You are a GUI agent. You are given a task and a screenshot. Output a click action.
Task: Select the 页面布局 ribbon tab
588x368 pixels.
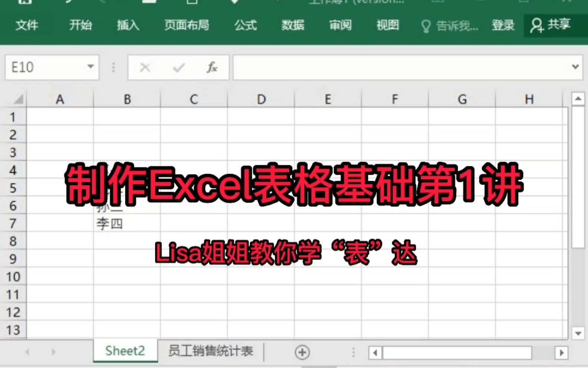(x=187, y=25)
